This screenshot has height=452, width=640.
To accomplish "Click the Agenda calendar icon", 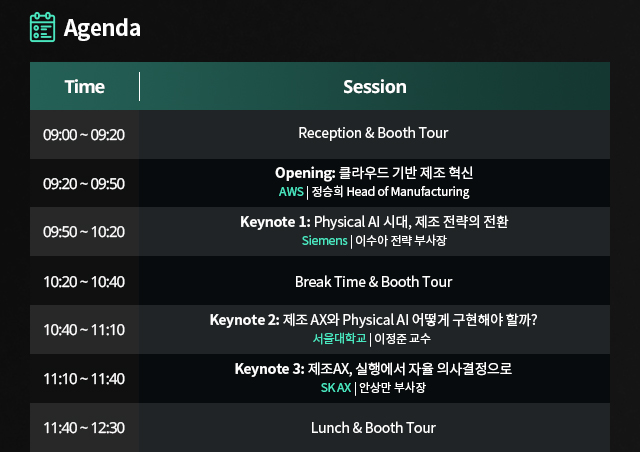I will coord(42,27).
